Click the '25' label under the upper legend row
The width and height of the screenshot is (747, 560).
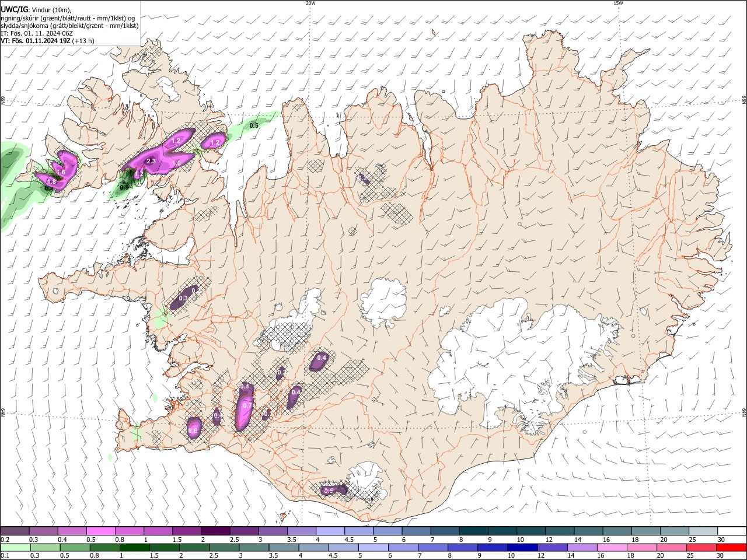click(x=692, y=540)
